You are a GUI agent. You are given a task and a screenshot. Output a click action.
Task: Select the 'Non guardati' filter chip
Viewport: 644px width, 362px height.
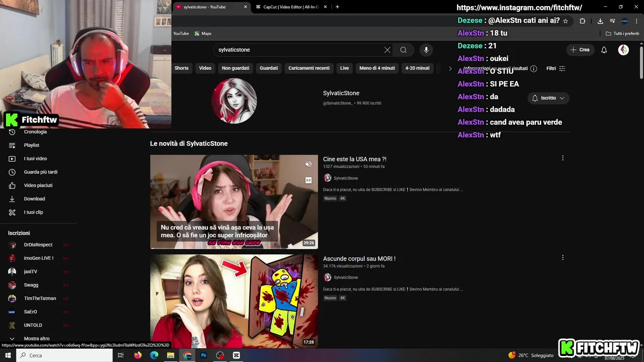[235, 68]
